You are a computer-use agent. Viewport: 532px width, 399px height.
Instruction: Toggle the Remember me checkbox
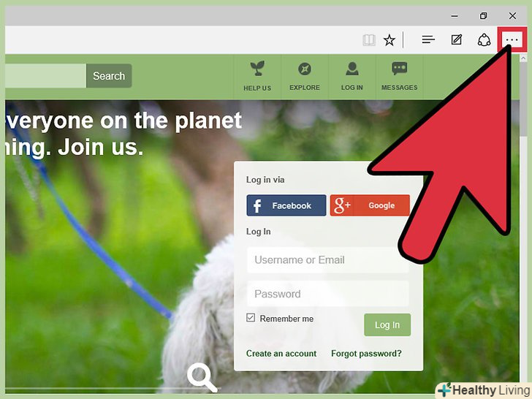pos(251,318)
